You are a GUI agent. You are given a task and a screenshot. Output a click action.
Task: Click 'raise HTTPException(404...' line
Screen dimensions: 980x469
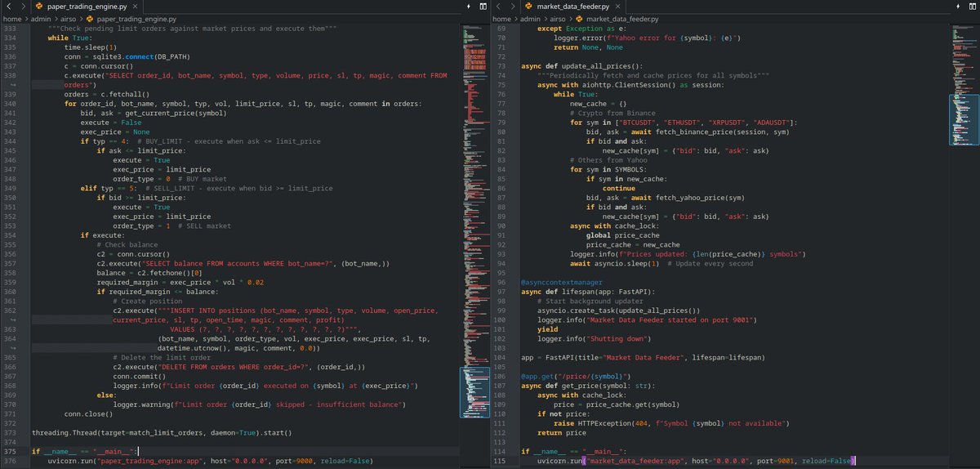point(670,423)
